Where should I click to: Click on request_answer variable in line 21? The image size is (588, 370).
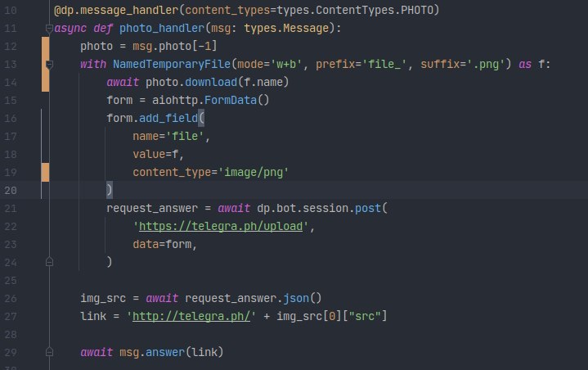(x=152, y=208)
